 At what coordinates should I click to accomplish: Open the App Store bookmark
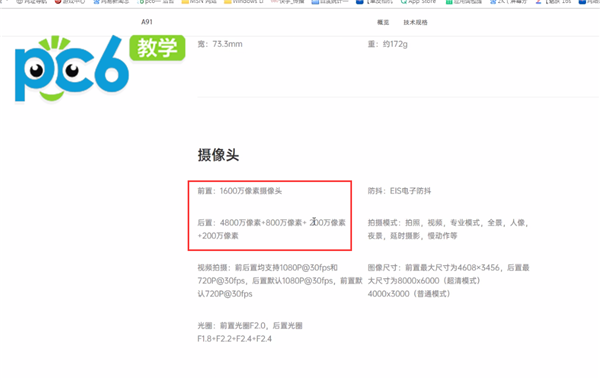click(x=418, y=2)
